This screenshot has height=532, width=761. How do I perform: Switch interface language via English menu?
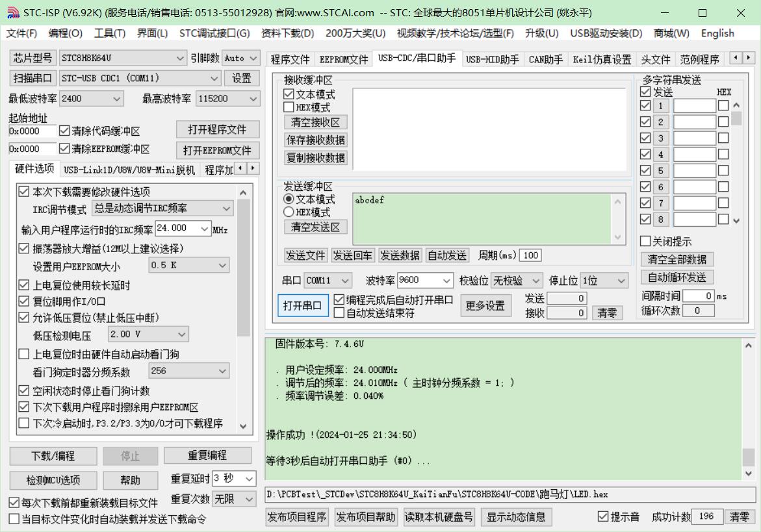click(717, 33)
